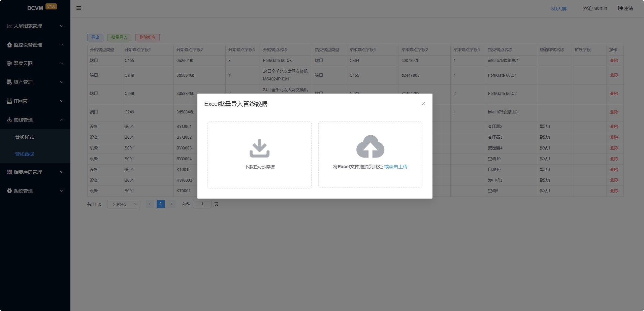Screen dimensions: 644x311
Task: Click the 系统管理 gear icon
Action: [9, 191]
